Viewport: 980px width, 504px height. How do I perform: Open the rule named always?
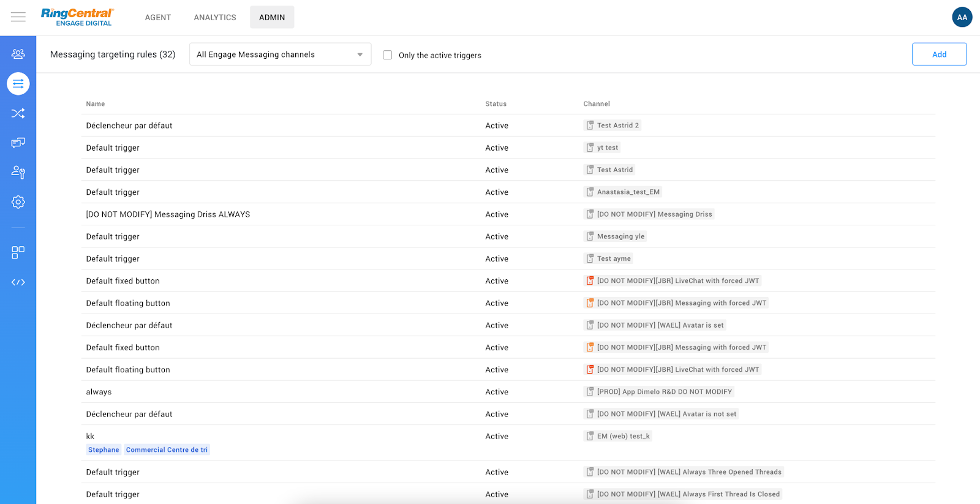click(x=99, y=392)
